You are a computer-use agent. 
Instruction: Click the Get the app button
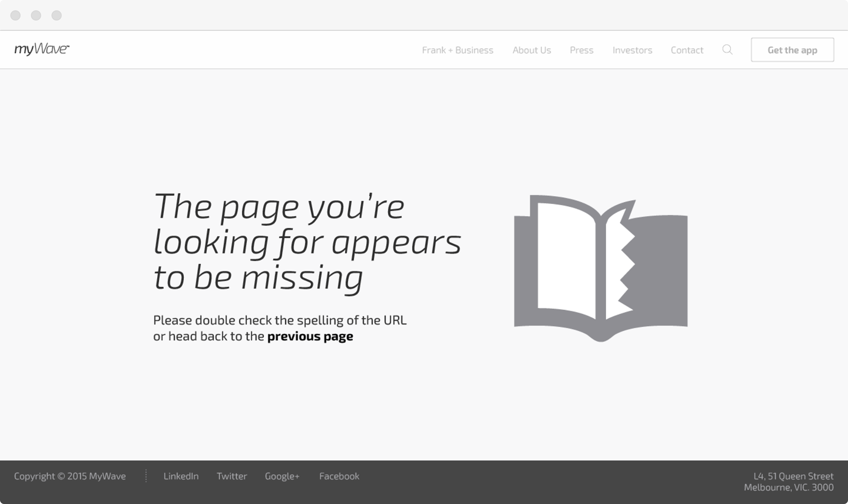tap(792, 50)
